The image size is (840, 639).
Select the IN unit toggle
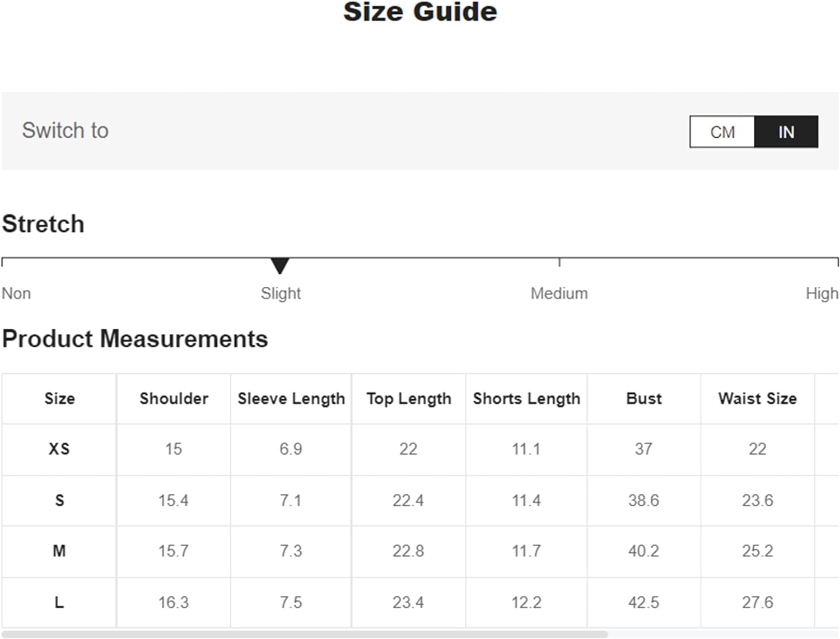coord(786,132)
